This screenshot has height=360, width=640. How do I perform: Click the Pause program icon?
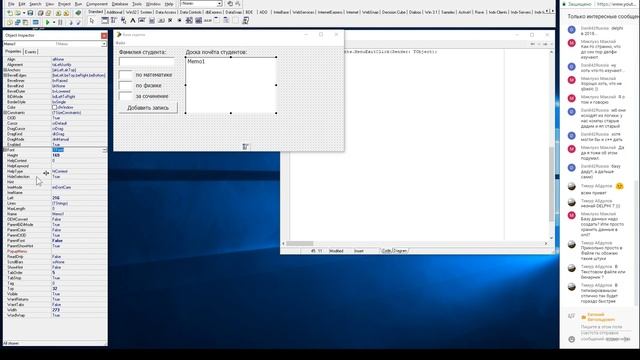click(x=60, y=22)
